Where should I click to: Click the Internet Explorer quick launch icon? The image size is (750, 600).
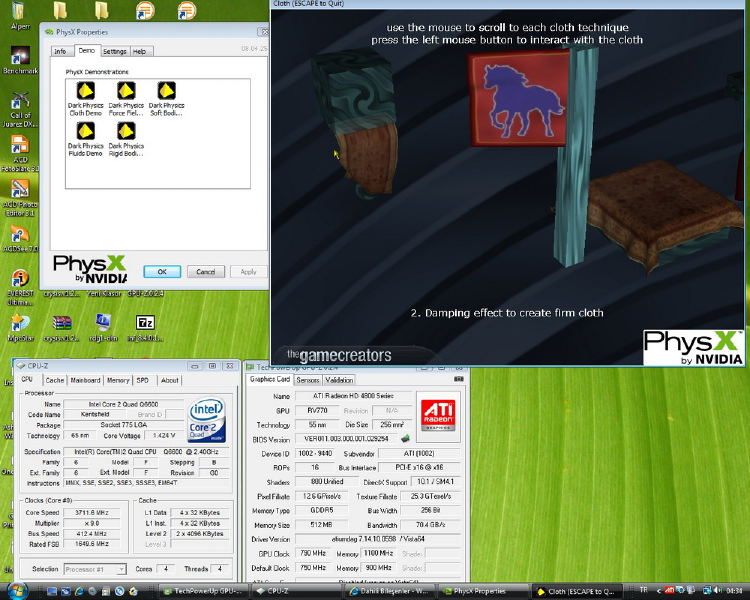79,591
